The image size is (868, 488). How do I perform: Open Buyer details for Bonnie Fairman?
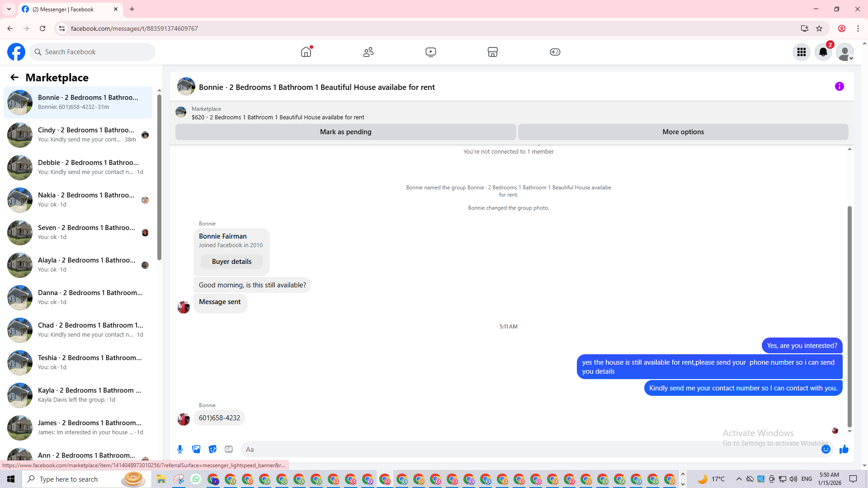tap(231, 262)
